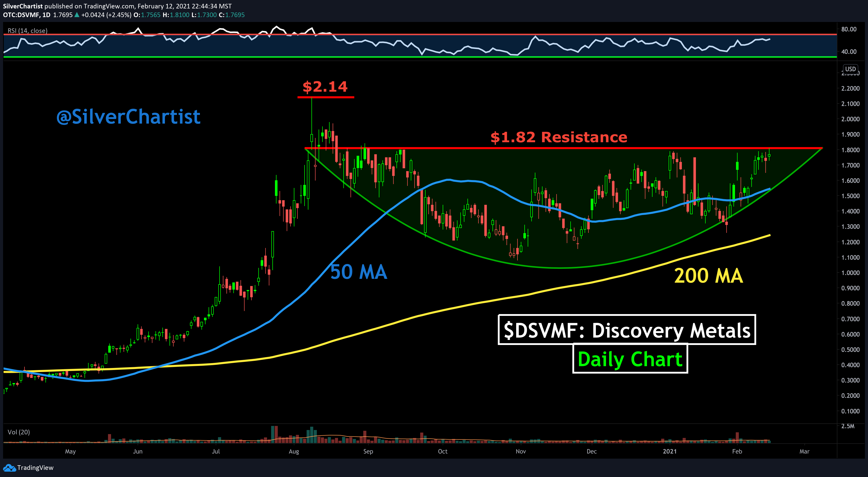Select the $2.14 high price annotation
The image size is (868, 477).
[325, 87]
